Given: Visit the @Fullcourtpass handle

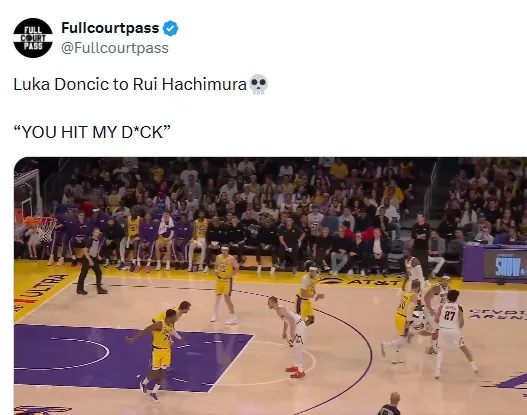Looking at the screenshot, I should click(115, 48).
